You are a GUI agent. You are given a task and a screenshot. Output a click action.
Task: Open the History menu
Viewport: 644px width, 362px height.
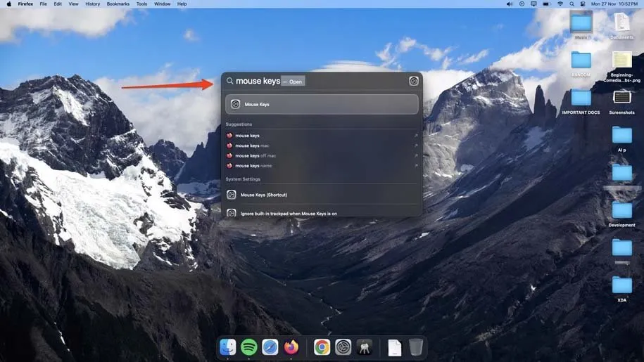pyautogui.click(x=92, y=4)
